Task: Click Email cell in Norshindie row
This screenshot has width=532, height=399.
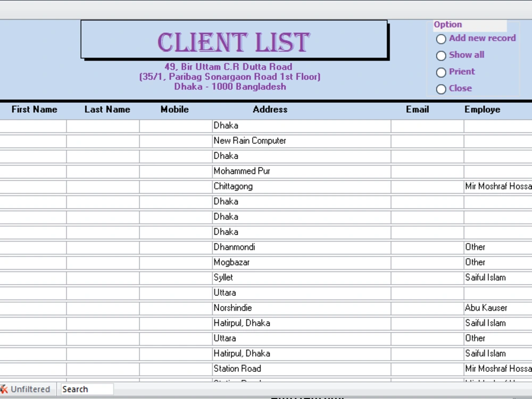Action: coord(428,308)
